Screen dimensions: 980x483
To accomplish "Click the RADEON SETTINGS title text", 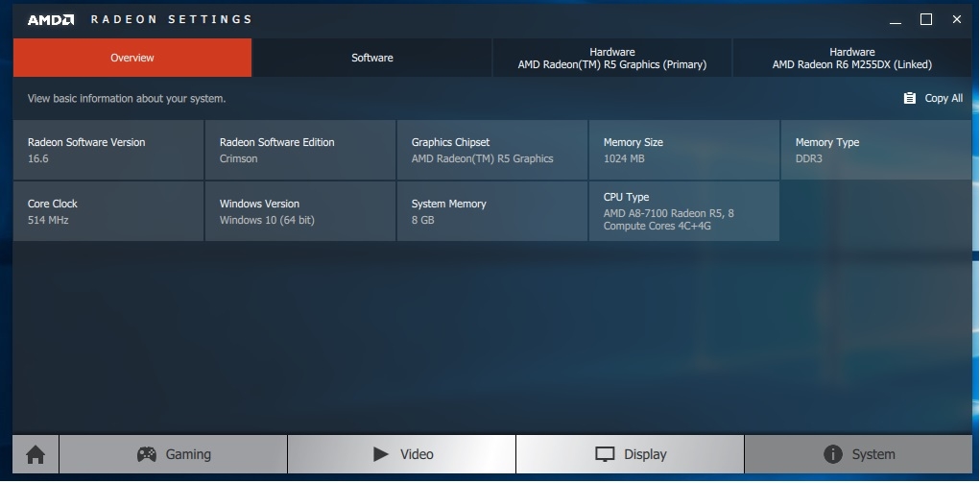I will [x=171, y=19].
